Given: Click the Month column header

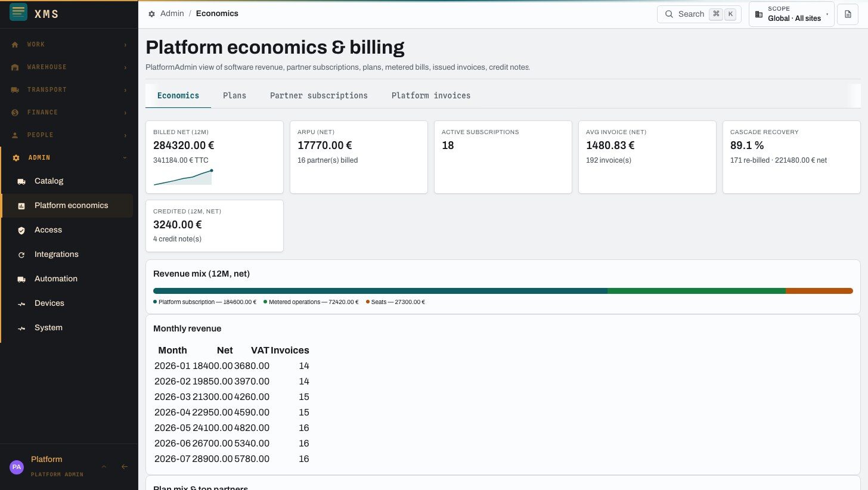Looking at the screenshot, I should pyautogui.click(x=173, y=351).
